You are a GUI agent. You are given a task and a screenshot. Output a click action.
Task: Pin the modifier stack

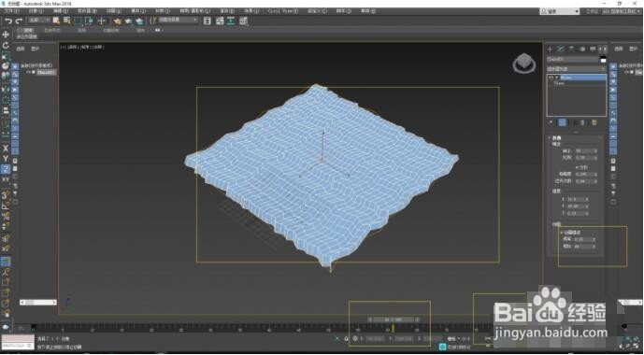click(551, 122)
